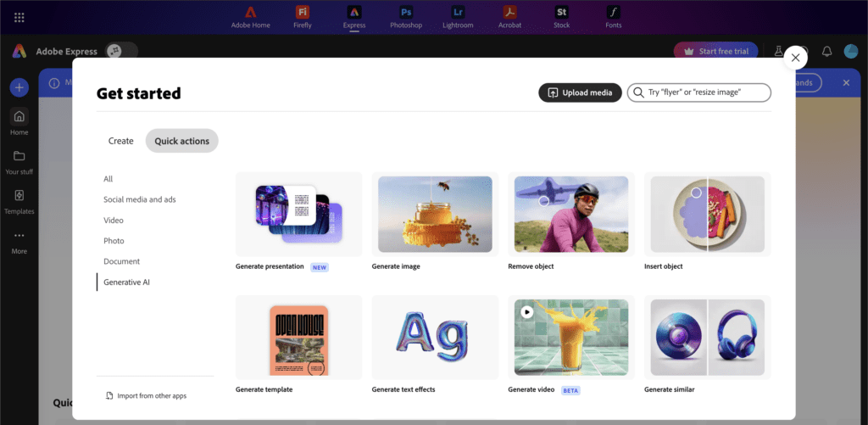Close the Get started dialog

coord(794,58)
